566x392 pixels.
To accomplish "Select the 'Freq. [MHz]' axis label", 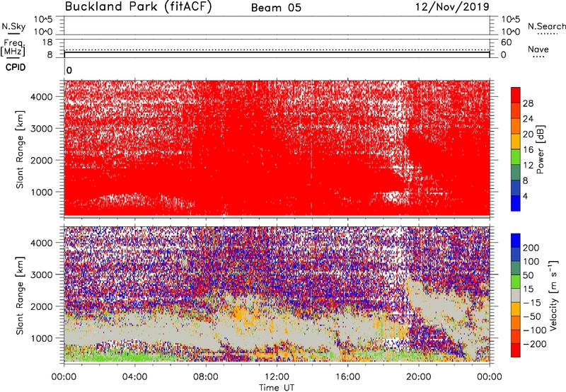I will tap(13, 47).
